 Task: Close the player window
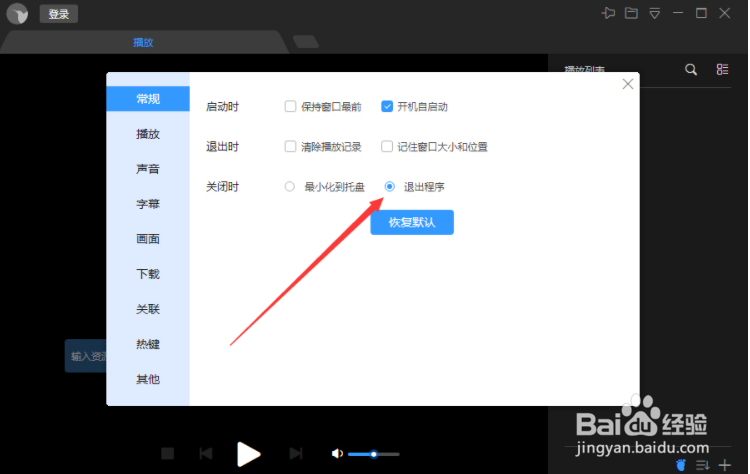(x=725, y=13)
